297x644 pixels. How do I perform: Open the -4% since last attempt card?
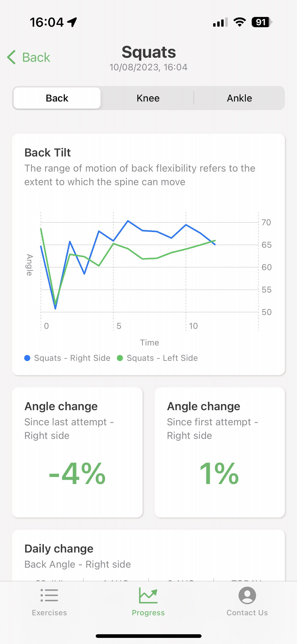(77, 452)
